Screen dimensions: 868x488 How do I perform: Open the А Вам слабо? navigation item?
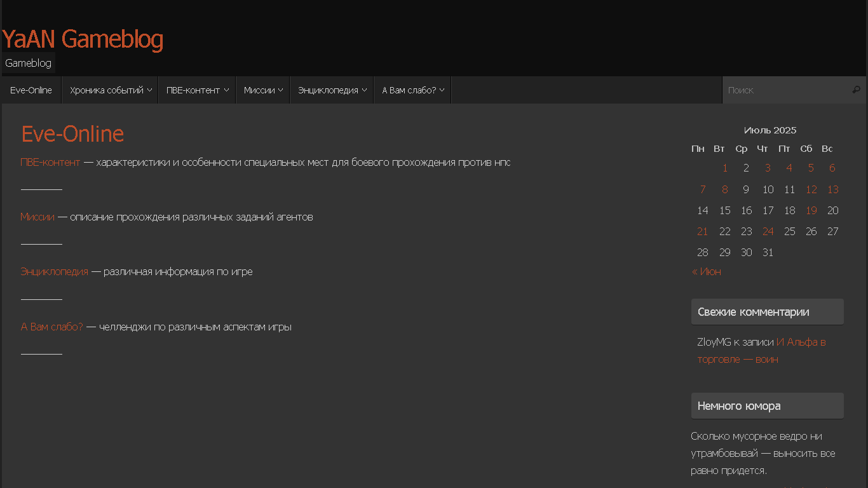[x=409, y=90]
